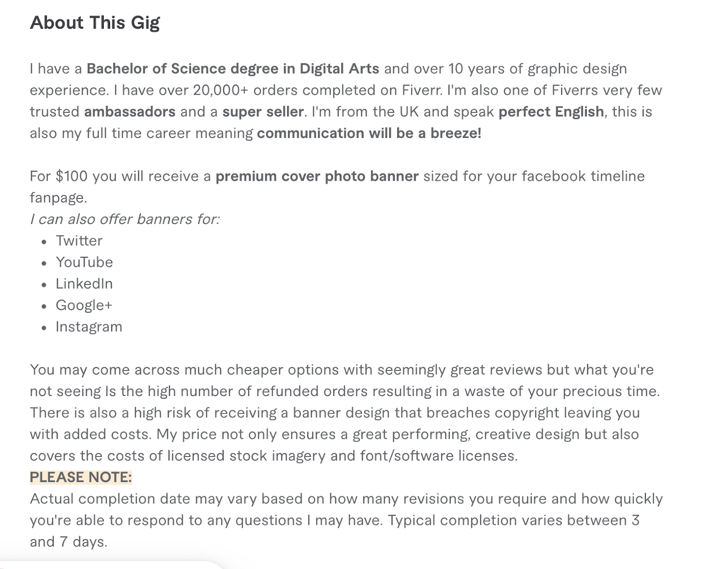Click the "and 7 days." closing line
The width and height of the screenshot is (728, 569).
tap(69, 542)
